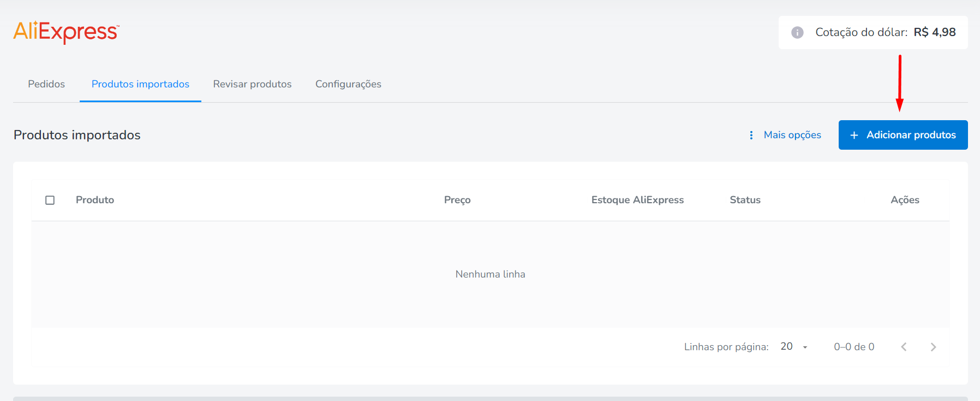Image resolution: width=980 pixels, height=401 pixels.
Task: Switch to the Pedidos tab
Action: click(x=46, y=84)
